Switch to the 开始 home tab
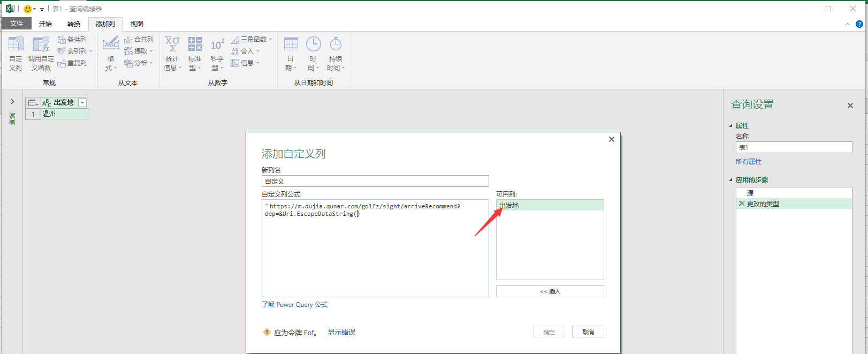This screenshot has width=868, height=354. click(x=45, y=24)
